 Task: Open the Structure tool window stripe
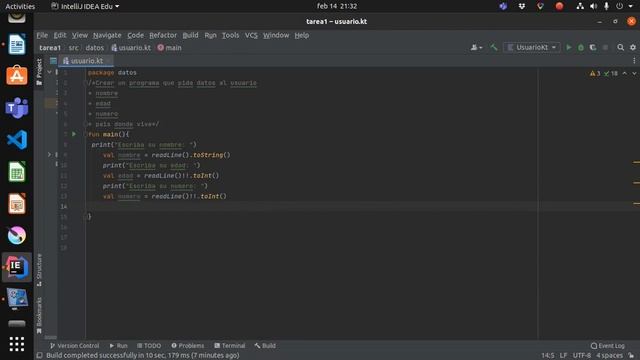click(x=39, y=270)
